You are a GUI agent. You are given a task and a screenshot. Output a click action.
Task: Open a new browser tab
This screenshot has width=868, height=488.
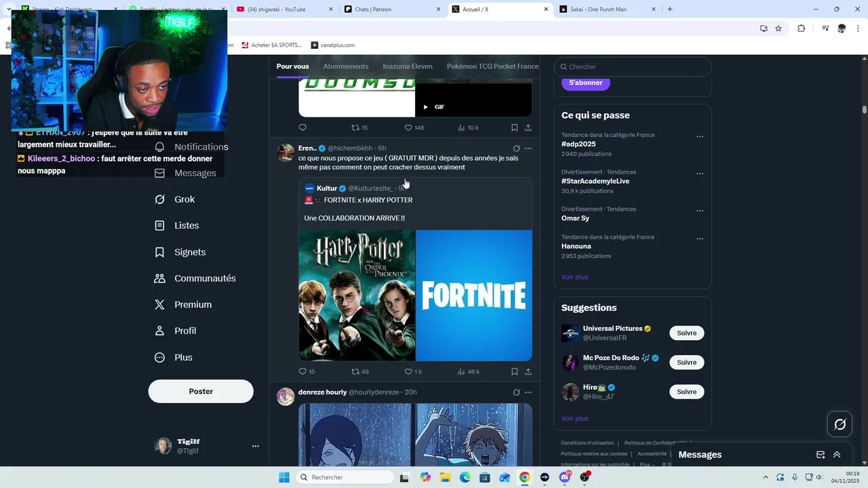pos(670,9)
